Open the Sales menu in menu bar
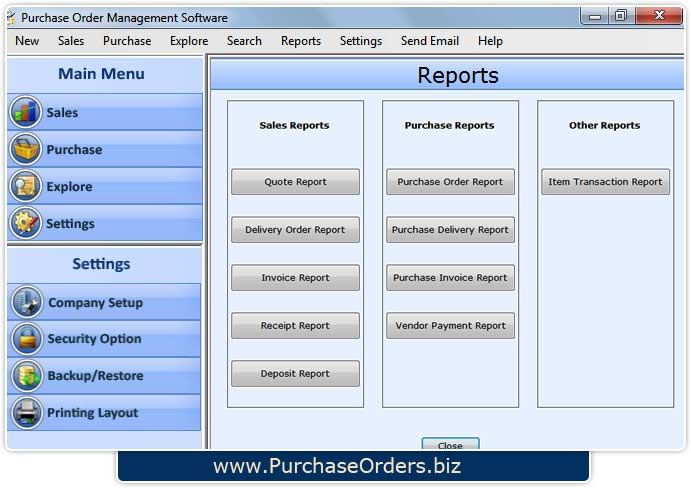 click(71, 41)
